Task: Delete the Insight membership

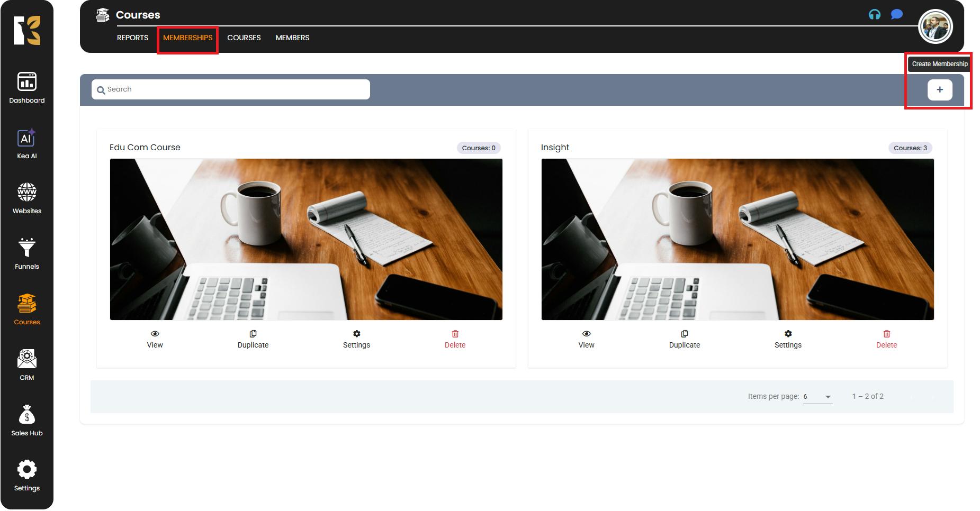Action: pyautogui.click(x=886, y=339)
